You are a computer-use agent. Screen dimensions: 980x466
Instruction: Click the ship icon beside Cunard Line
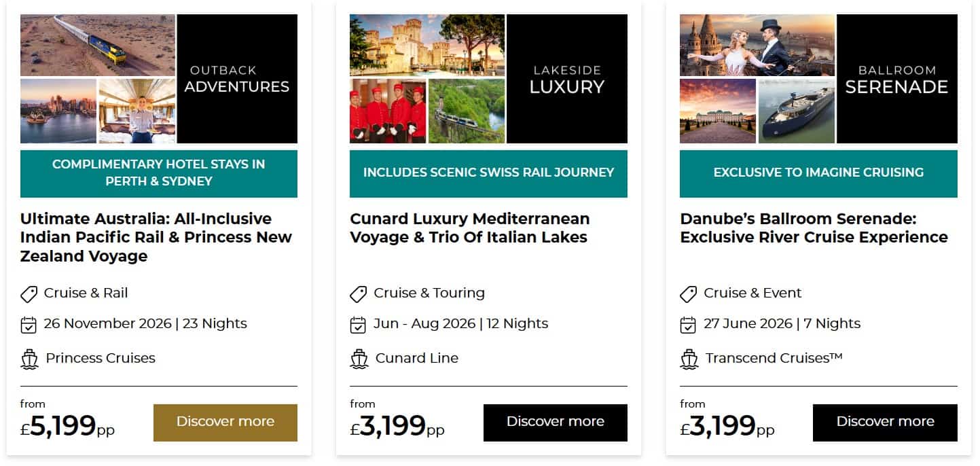(x=359, y=359)
